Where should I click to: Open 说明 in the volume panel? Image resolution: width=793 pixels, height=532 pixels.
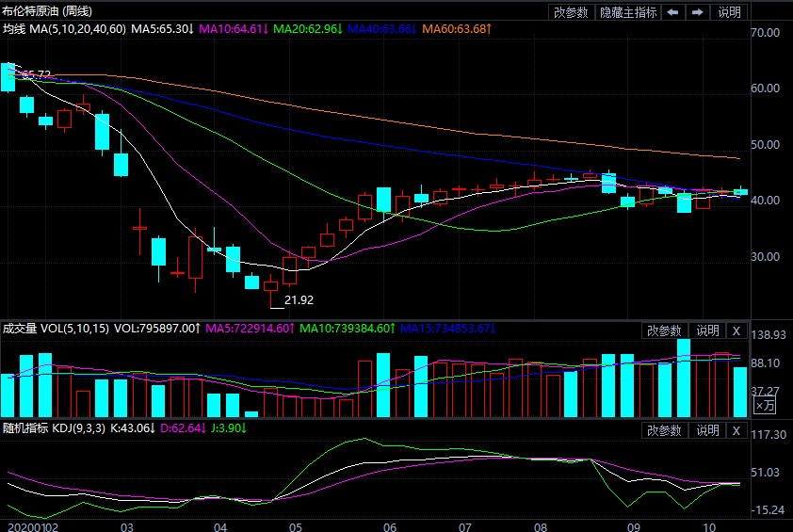click(706, 330)
